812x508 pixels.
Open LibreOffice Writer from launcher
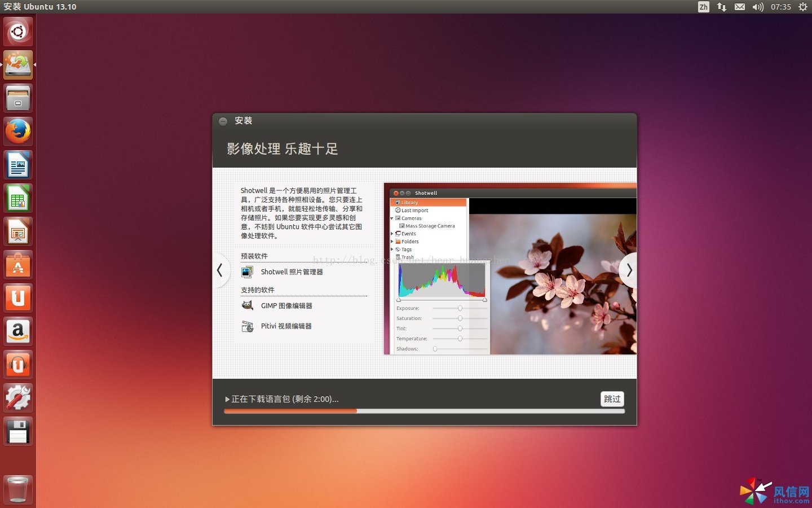[x=18, y=165]
